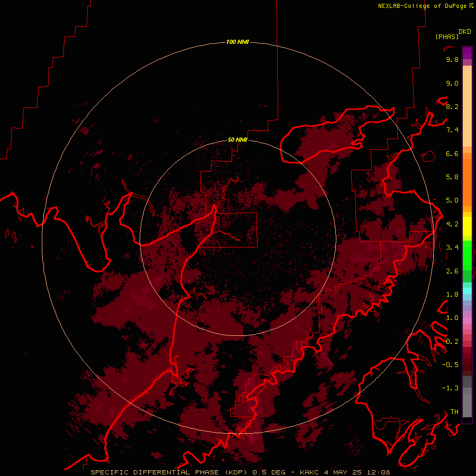The height and width of the screenshot is (476, 476).
Task: Click the 4 MAY 25 date text
Action: [x=343, y=472]
